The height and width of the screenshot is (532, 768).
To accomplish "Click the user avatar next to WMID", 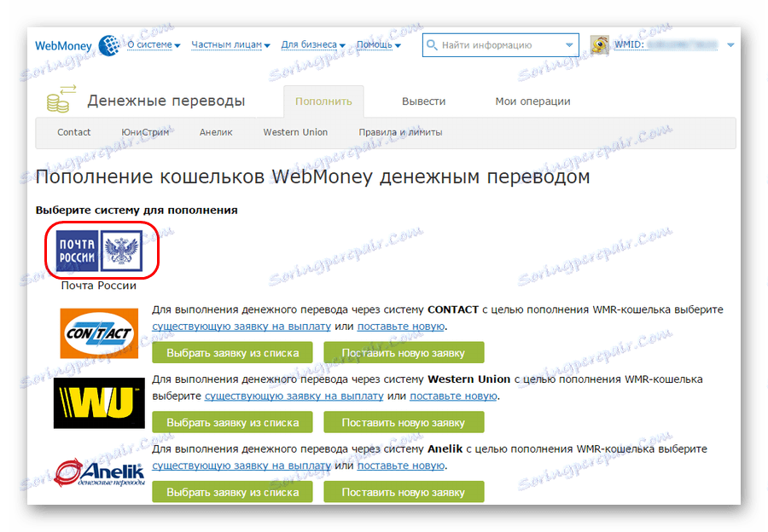I will coord(600,45).
